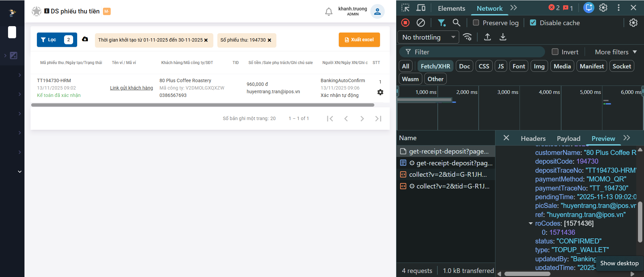Open the network conditions Wi-Fi icon
The height and width of the screenshot is (277, 644).
467,37
